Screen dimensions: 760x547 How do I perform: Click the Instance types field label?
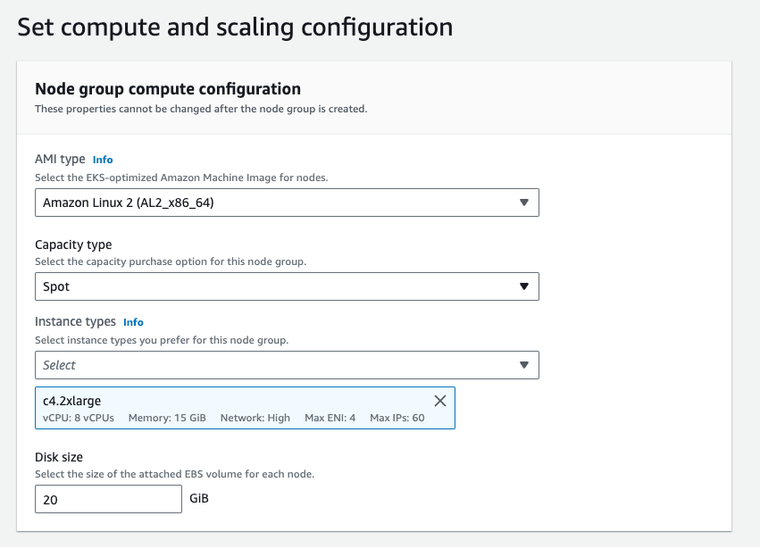click(75, 322)
